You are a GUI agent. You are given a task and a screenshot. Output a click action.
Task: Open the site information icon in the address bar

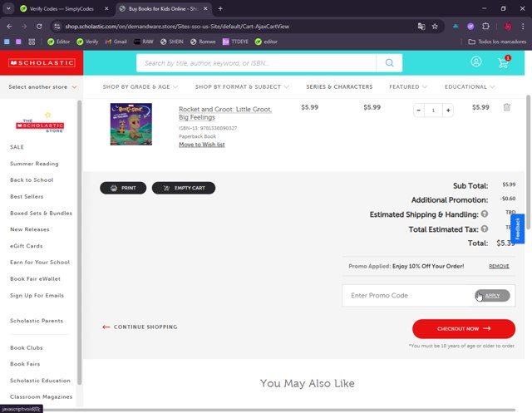57,27
